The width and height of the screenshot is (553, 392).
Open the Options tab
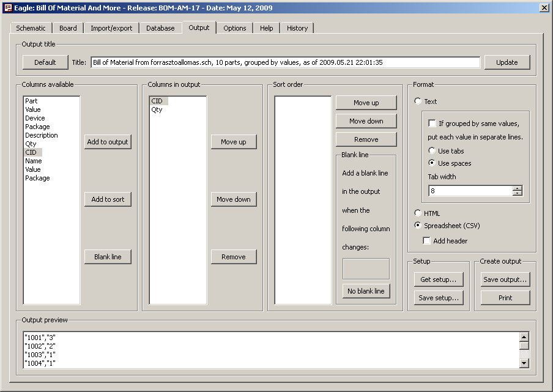(234, 28)
